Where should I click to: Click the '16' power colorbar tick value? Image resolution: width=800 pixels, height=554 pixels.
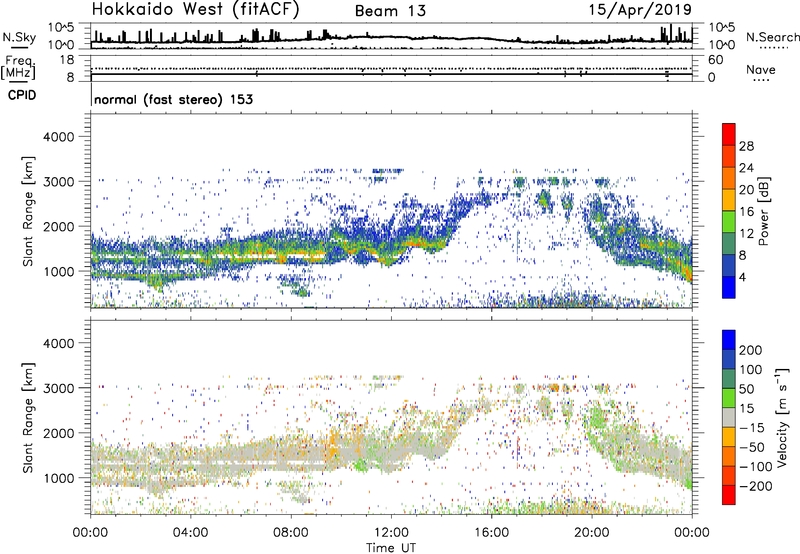tap(746, 211)
